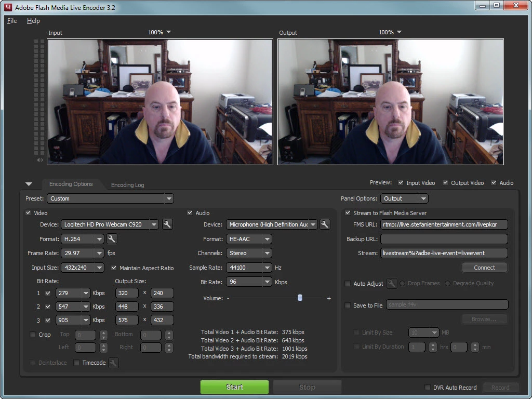The width and height of the screenshot is (532, 399).
Task: Switch to Encoding Options tab
Action: (x=71, y=184)
